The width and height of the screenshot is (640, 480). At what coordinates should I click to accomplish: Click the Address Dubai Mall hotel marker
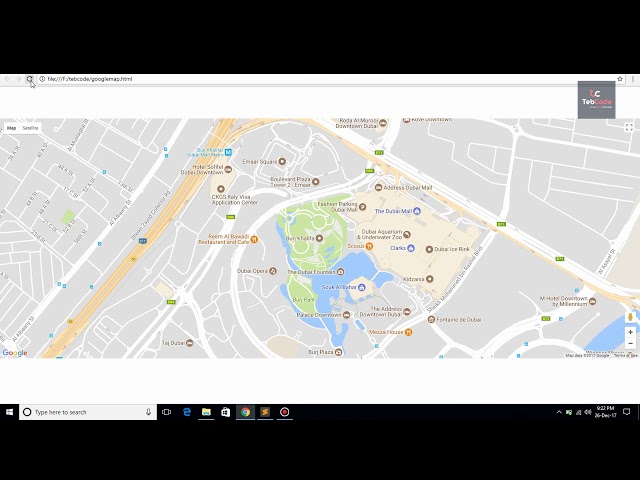[378, 187]
